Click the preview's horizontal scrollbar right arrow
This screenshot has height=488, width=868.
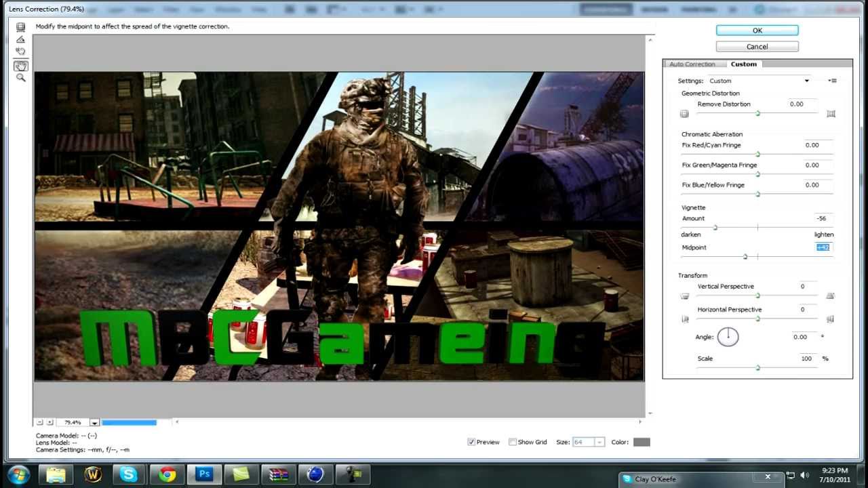639,422
